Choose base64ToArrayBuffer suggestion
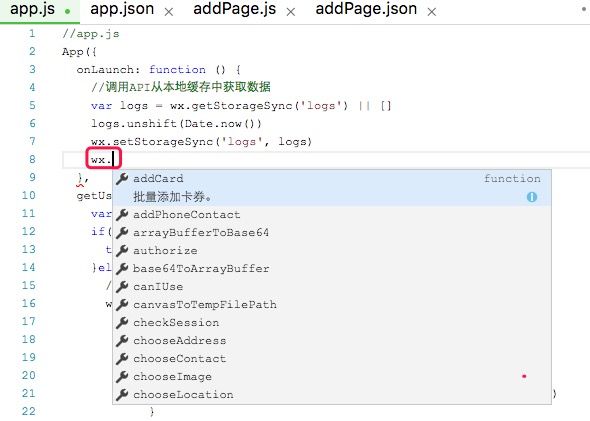Screen dimensions: 590x421 [332, 269]
